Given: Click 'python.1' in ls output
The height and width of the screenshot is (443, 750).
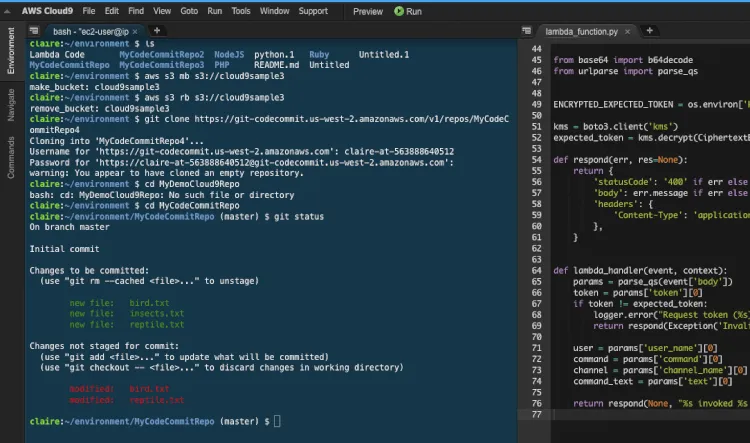Looking at the screenshot, I should [x=274, y=55].
